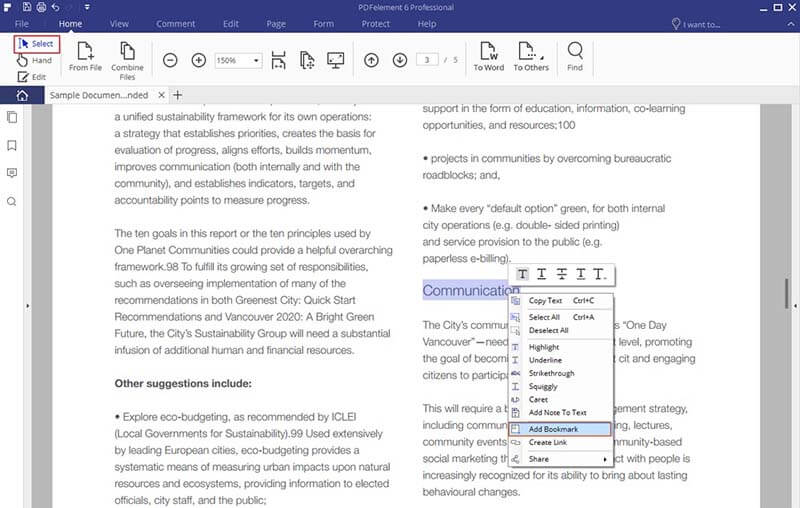Choose Deselect All in context menu
The image size is (800, 508).
(x=561, y=331)
